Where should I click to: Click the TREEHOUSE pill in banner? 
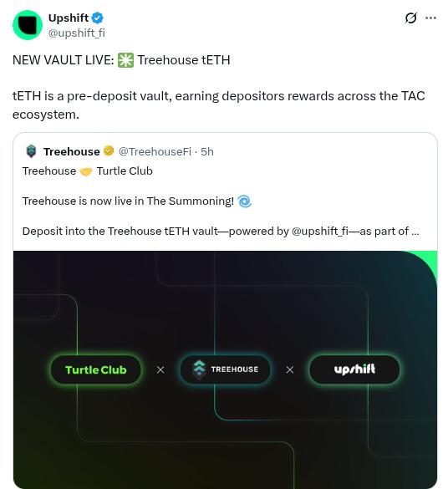click(226, 369)
